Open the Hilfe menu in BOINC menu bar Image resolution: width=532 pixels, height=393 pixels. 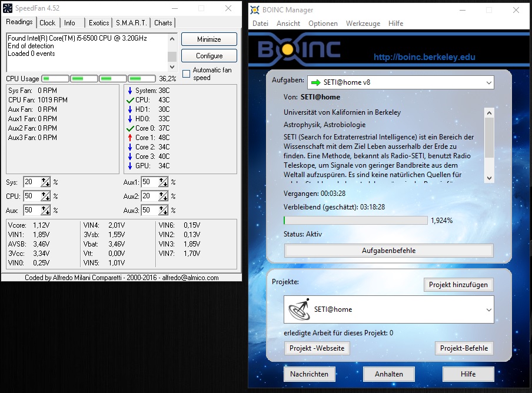pos(395,24)
